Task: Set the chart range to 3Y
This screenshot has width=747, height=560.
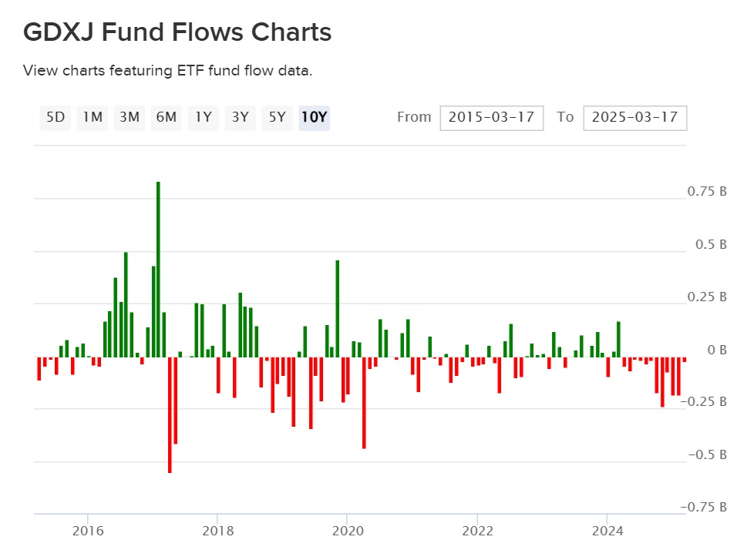Action: tap(240, 118)
